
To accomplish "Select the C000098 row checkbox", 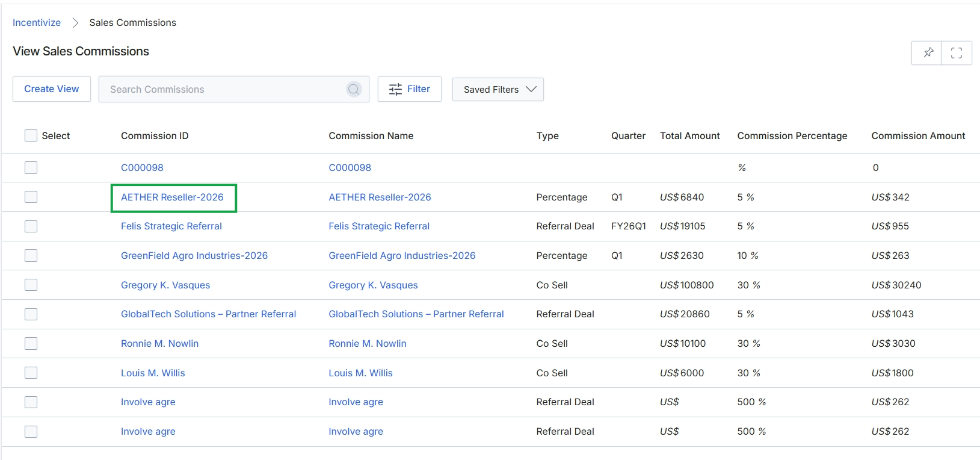I will pyautogui.click(x=31, y=167).
